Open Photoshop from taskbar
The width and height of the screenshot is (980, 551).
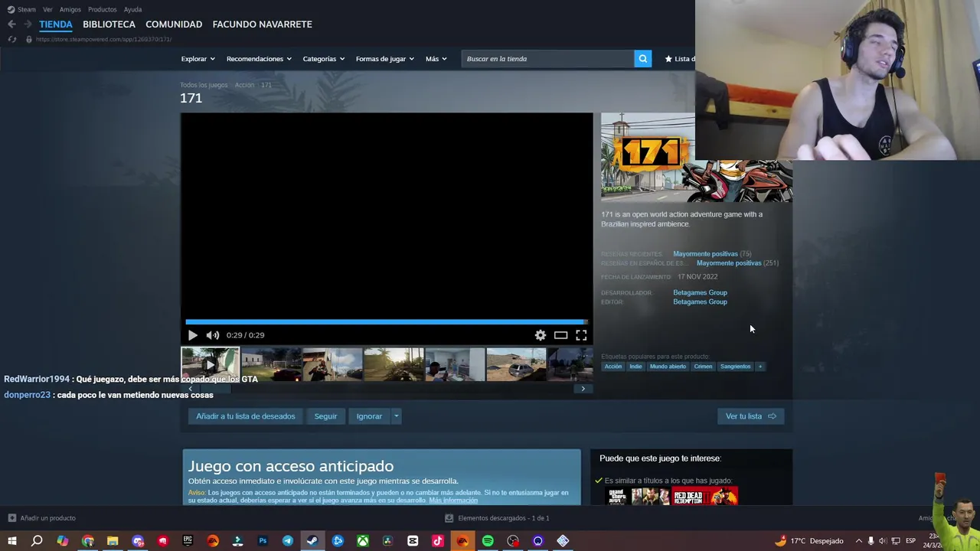click(263, 541)
